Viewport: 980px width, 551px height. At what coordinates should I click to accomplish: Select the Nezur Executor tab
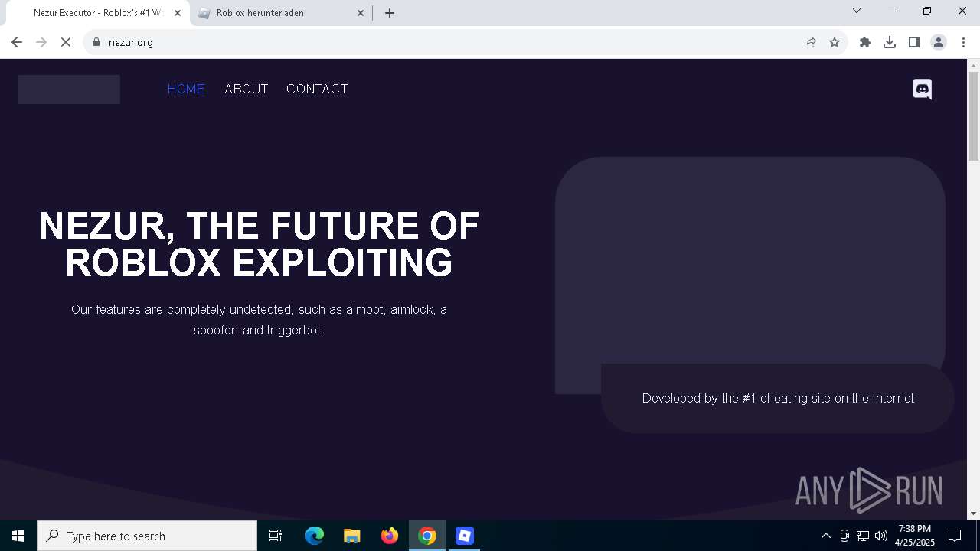coord(98,13)
